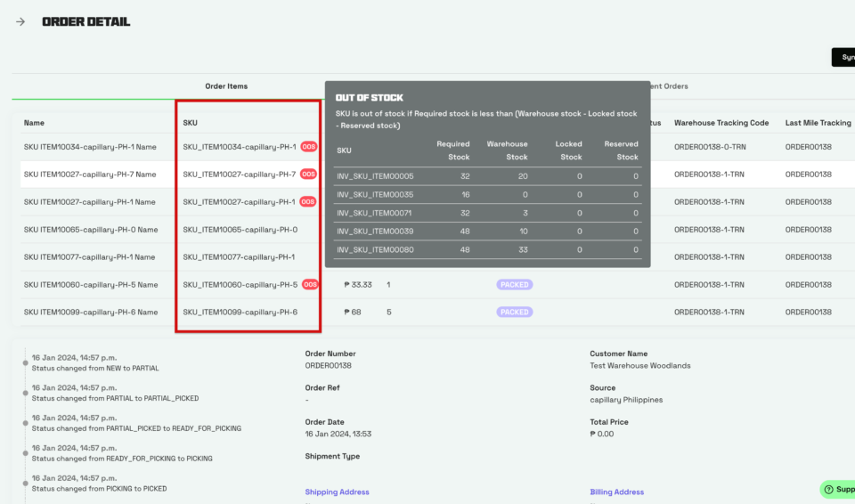Click PACKED status badge in ITEM10099 row
The image size is (855, 504).
[x=515, y=313]
